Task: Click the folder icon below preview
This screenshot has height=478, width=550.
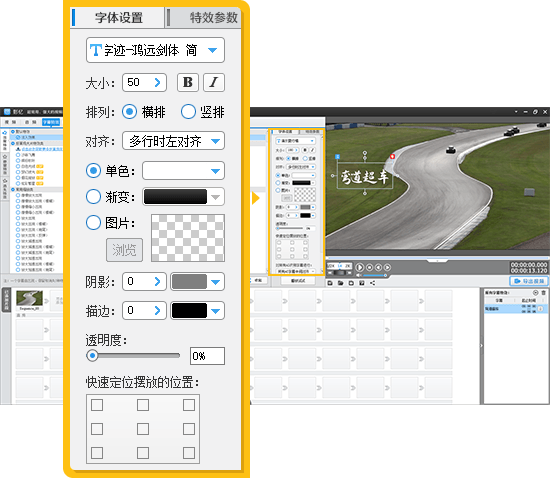Action: coord(341,283)
